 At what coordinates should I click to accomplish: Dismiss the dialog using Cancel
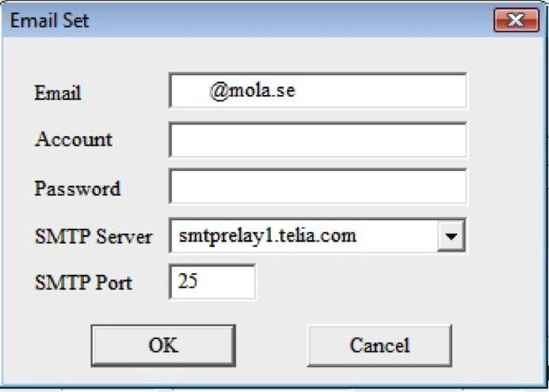(x=379, y=345)
